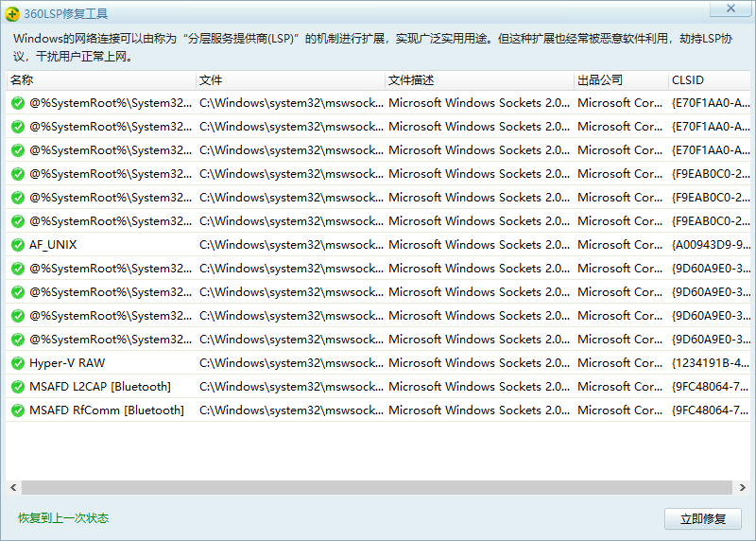The height and width of the screenshot is (541, 756).
Task: Click the horizontal scrollbar thumb
Action: [x=377, y=487]
